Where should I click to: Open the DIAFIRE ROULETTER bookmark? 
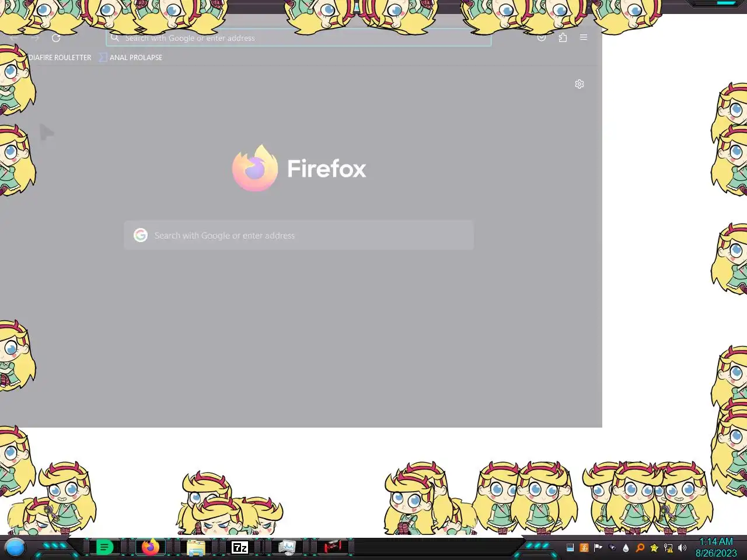pyautogui.click(x=60, y=57)
